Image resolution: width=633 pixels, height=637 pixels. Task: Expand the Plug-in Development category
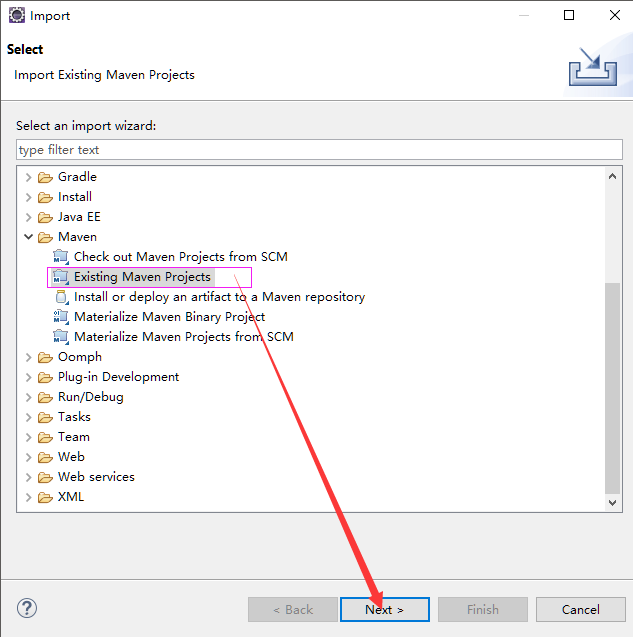(x=29, y=377)
